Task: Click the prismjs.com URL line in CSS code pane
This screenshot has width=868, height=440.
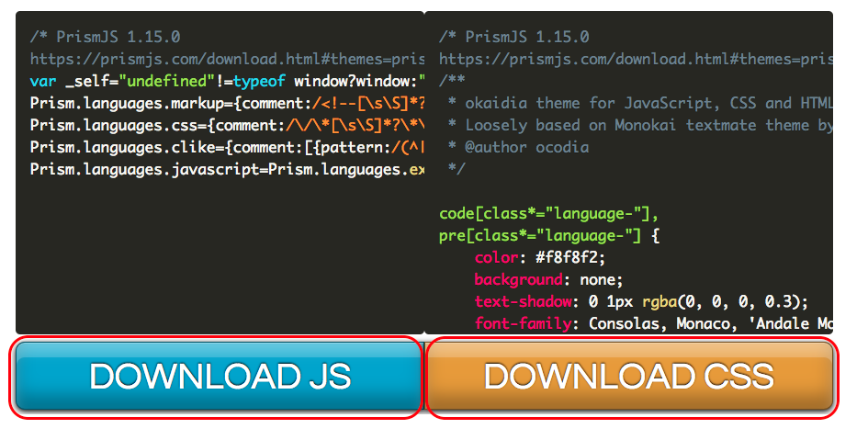Action: pyautogui.click(x=636, y=59)
